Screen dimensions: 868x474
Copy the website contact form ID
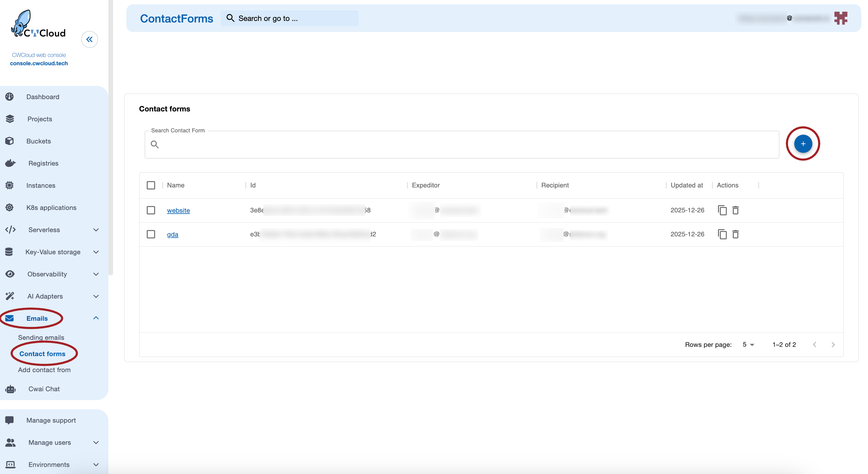click(x=723, y=210)
